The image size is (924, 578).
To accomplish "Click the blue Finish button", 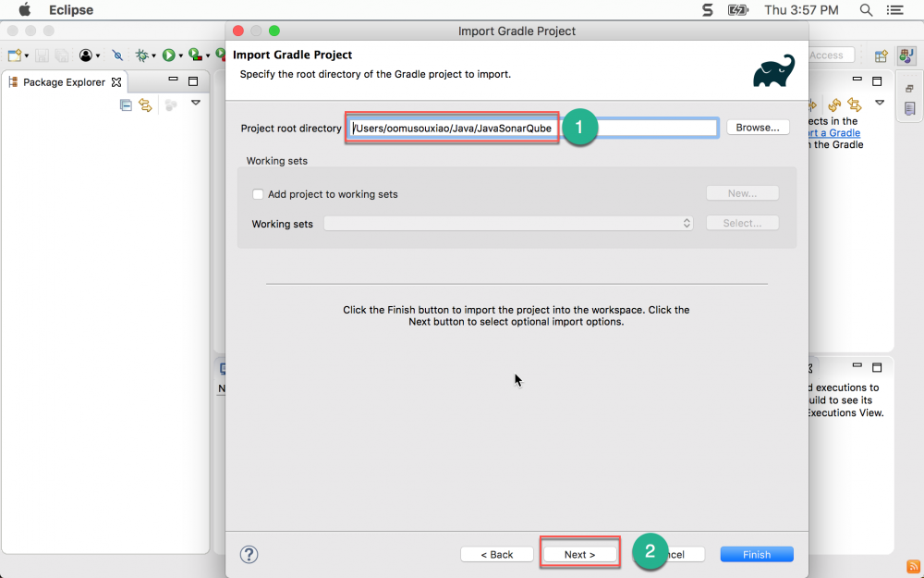I will click(757, 554).
